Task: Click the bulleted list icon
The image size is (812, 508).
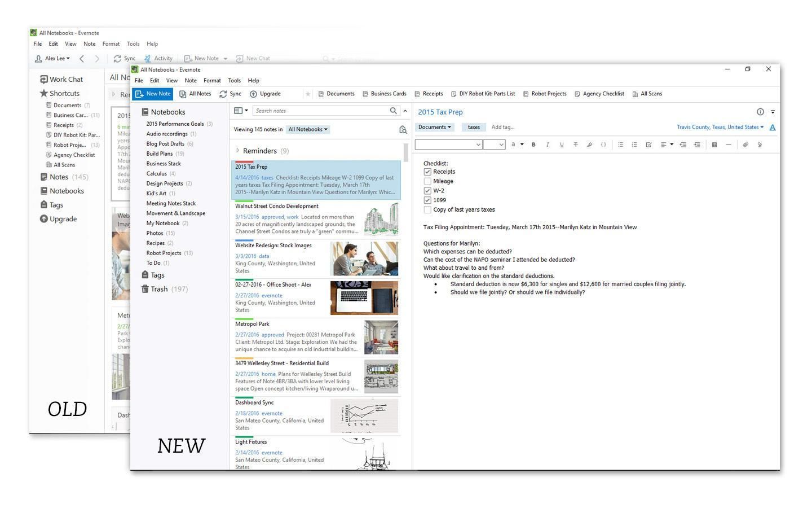Action: [620, 144]
